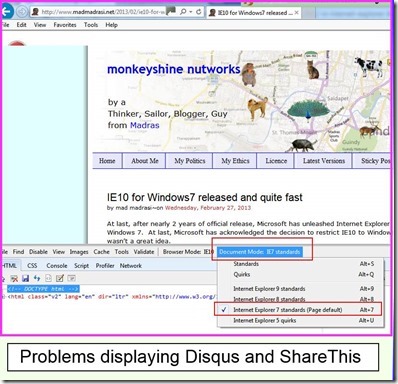The width and height of the screenshot is (398, 384).
Task: Click the 'monkeyshine nutworks' blog title
Action: point(174,69)
